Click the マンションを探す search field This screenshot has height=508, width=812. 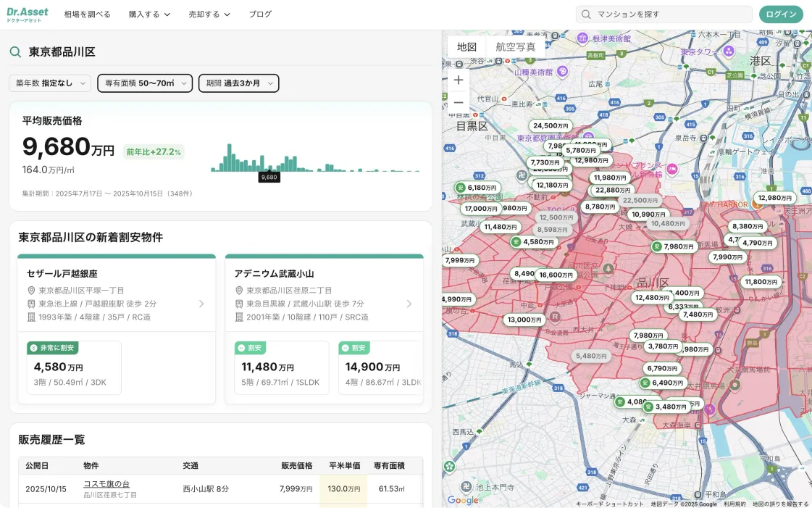(x=664, y=14)
